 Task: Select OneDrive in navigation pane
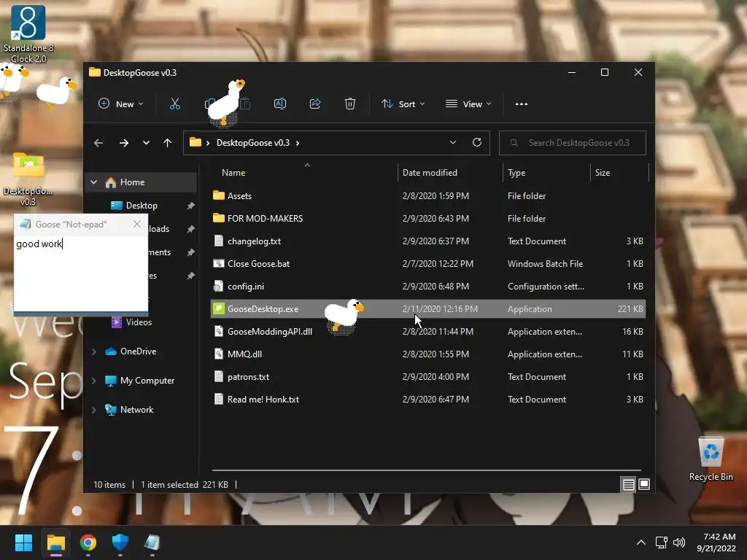pos(138,351)
